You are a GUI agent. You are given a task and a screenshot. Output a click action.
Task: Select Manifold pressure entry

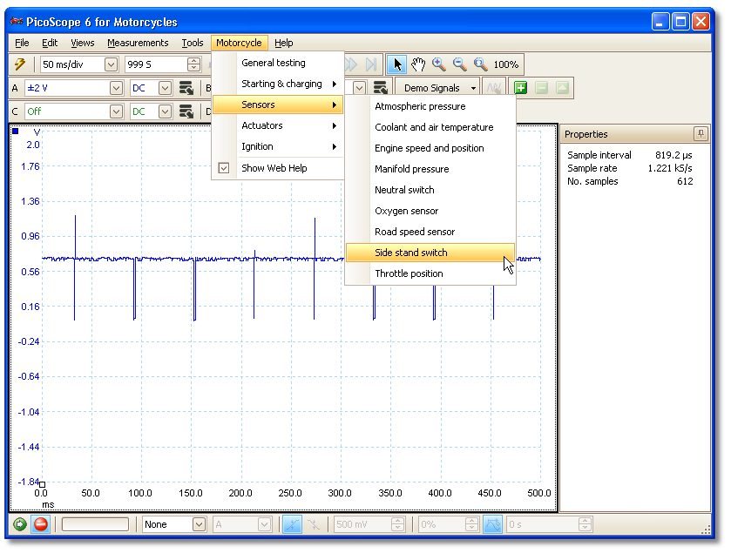click(x=430, y=169)
